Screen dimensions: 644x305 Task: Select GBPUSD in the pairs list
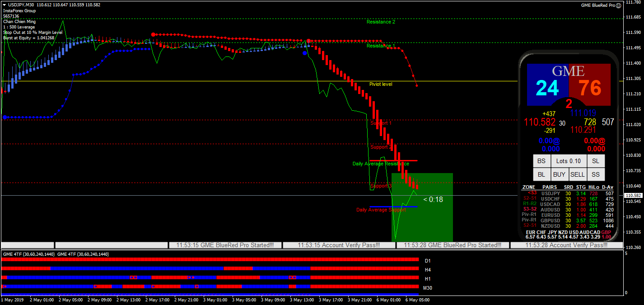(551, 220)
